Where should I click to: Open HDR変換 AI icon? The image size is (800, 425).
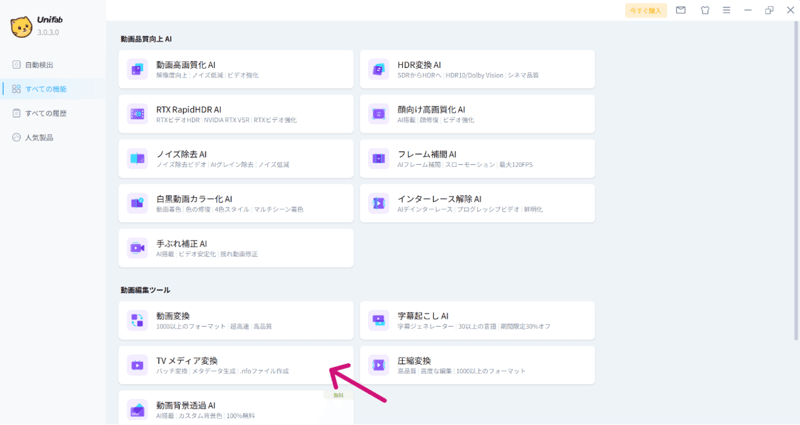(379, 69)
